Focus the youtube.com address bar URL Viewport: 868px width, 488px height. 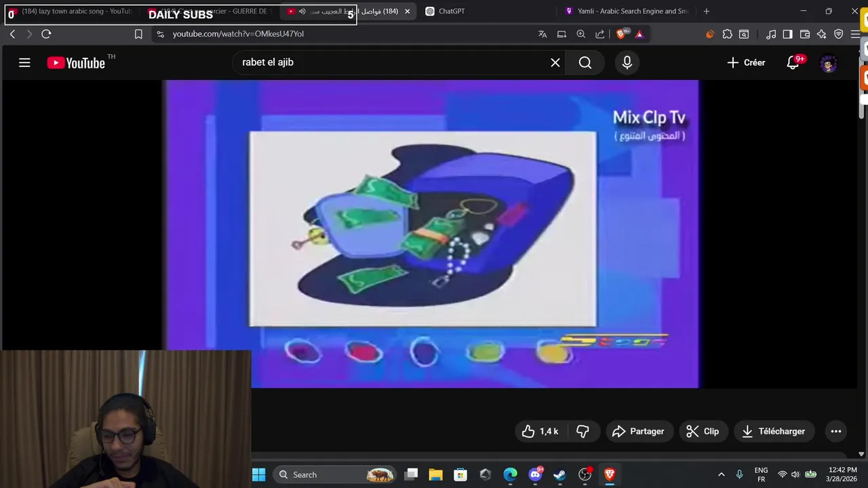(x=238, y=34)
